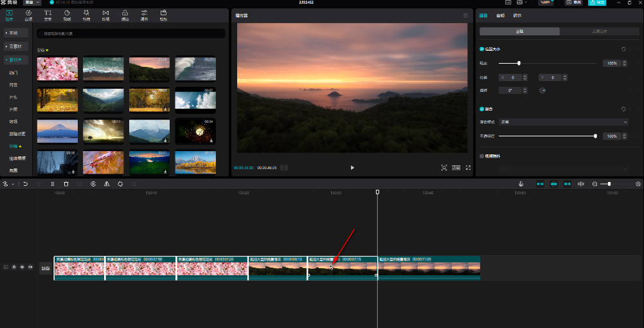Switch to the Adjust (调节) properties tab
644x328 pixels.
[x=517, y=15]
